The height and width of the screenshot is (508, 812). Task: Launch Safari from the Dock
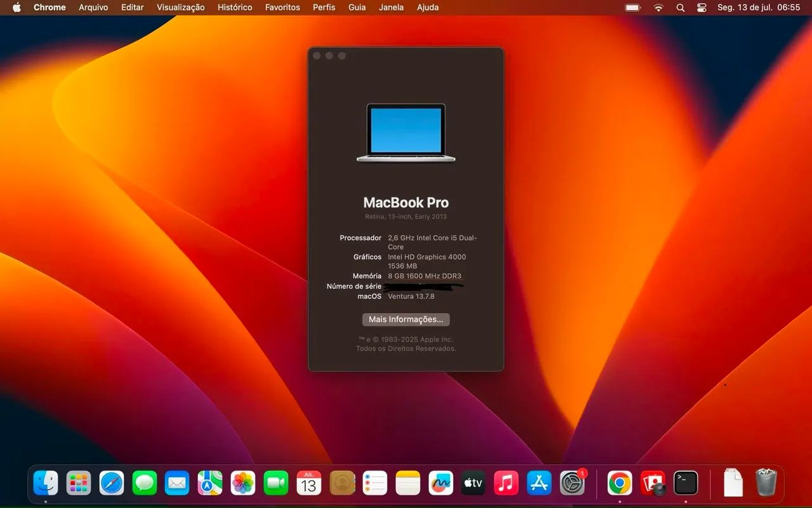coord(112,483)
